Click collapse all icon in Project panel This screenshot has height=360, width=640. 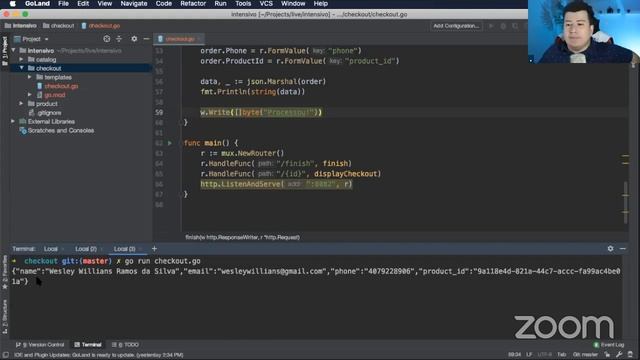119,39
